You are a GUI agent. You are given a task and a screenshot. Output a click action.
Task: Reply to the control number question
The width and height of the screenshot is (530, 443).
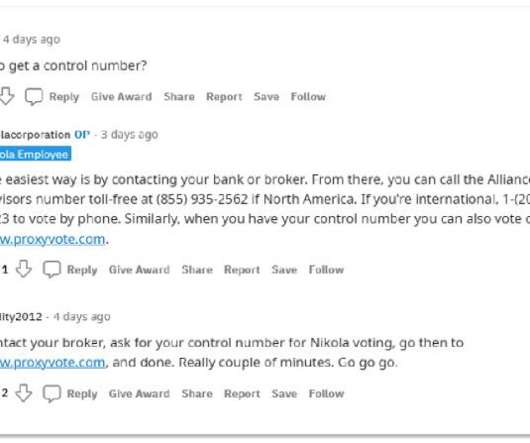pos(64,97)
